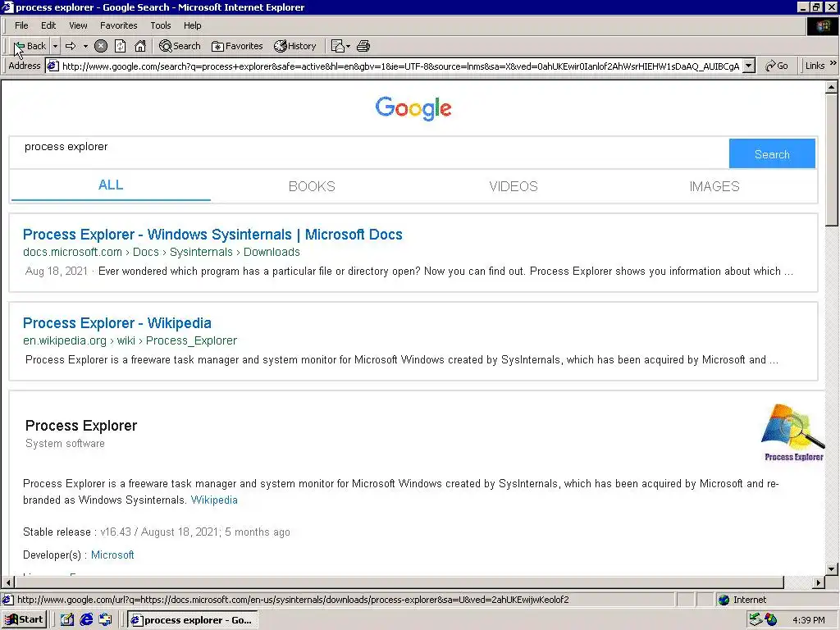Click the Process Explorer knowledge panel heading
Viewport: 840px width, 630px height.
(x=81, y=426)
